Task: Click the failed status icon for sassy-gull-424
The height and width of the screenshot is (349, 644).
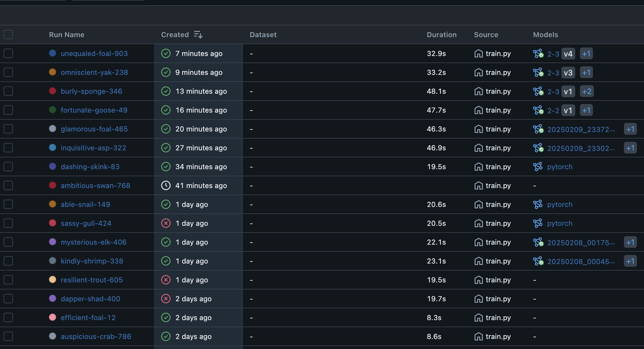Action: (166, 223)
